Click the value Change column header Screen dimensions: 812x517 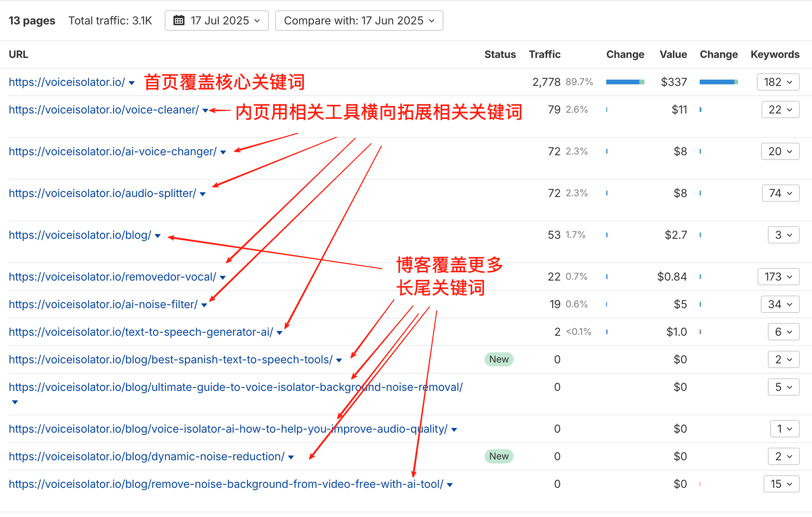click(719, 54)
